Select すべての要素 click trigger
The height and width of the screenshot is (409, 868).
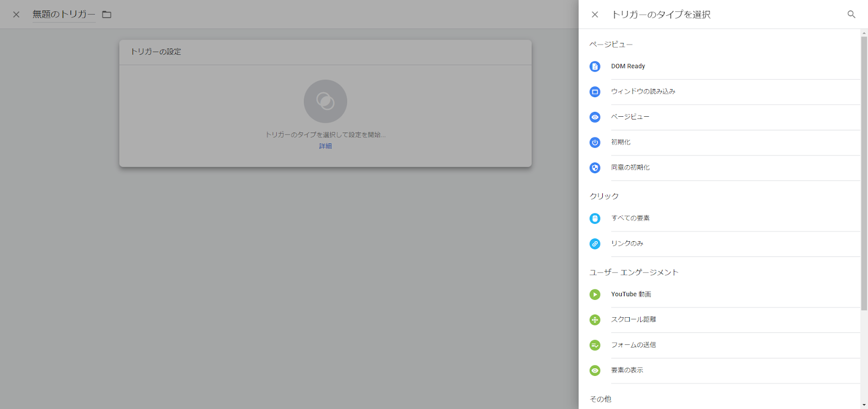[725, 218]
